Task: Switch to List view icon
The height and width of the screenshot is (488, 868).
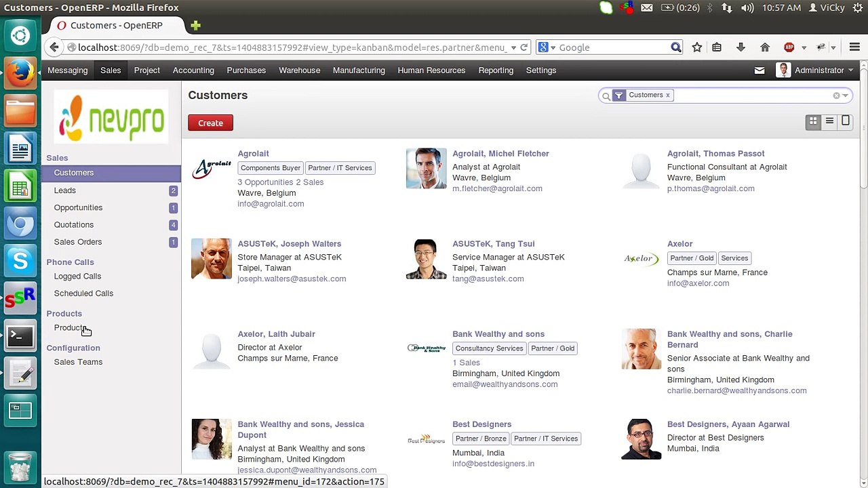Action: click(x=829, y=121)
